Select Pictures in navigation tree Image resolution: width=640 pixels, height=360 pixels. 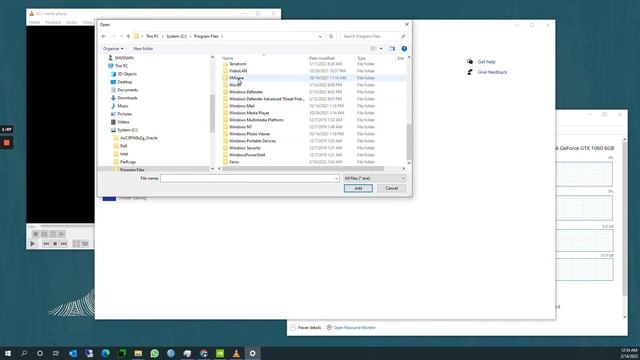click(124, 114)
